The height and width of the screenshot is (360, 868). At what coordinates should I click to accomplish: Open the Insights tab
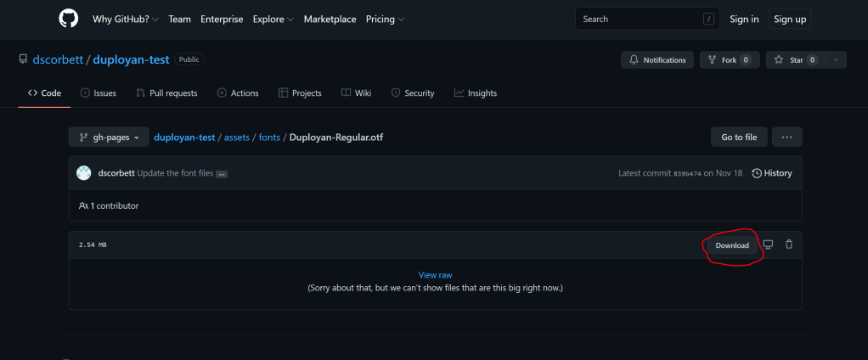click(x=476, y=93)
